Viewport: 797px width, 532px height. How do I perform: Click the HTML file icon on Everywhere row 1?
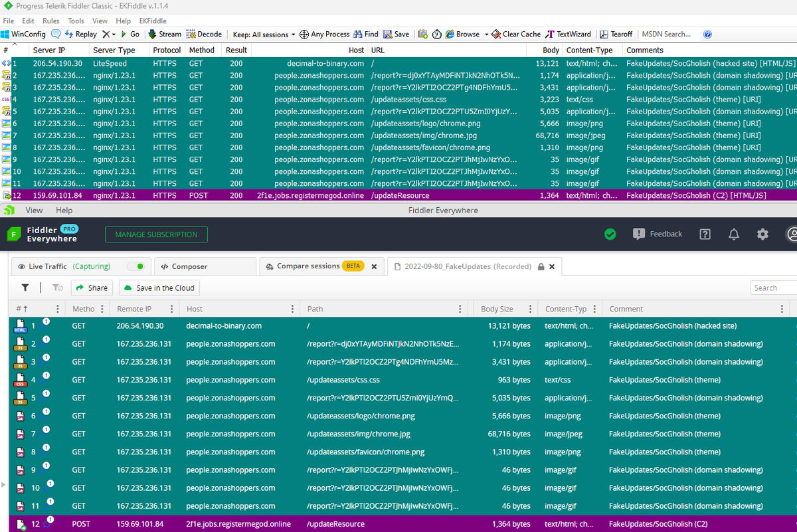click(x=20, y=326)
